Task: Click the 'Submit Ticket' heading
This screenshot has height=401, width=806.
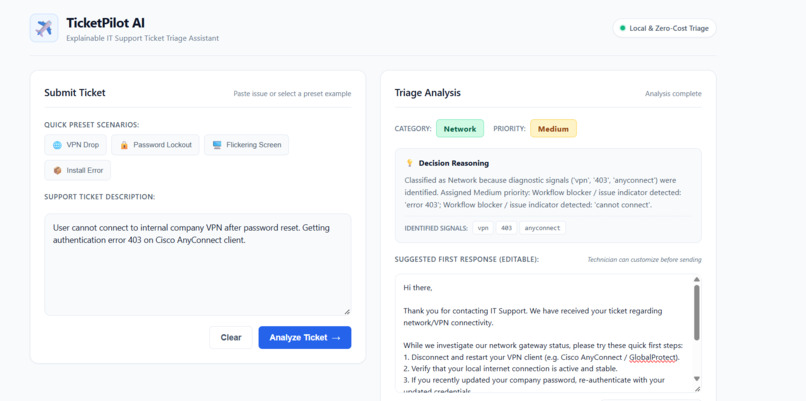Action: coord(75,93)
